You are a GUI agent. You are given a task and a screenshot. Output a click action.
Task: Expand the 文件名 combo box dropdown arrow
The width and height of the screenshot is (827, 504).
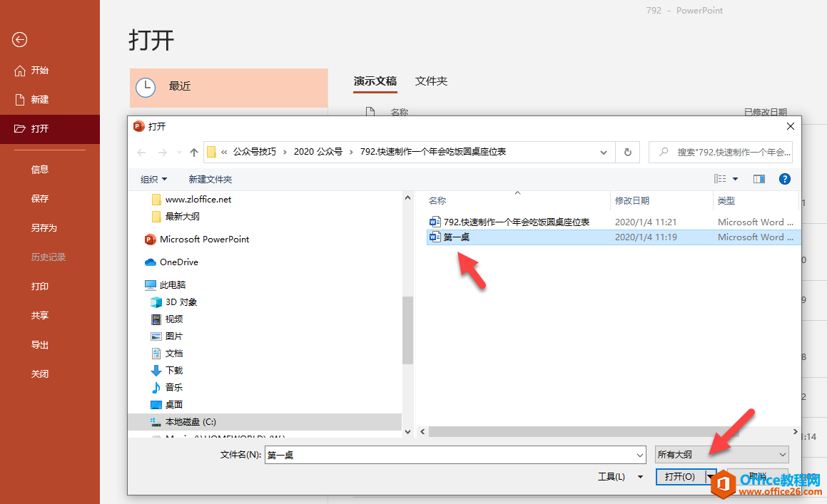click(x=639, y=455)
